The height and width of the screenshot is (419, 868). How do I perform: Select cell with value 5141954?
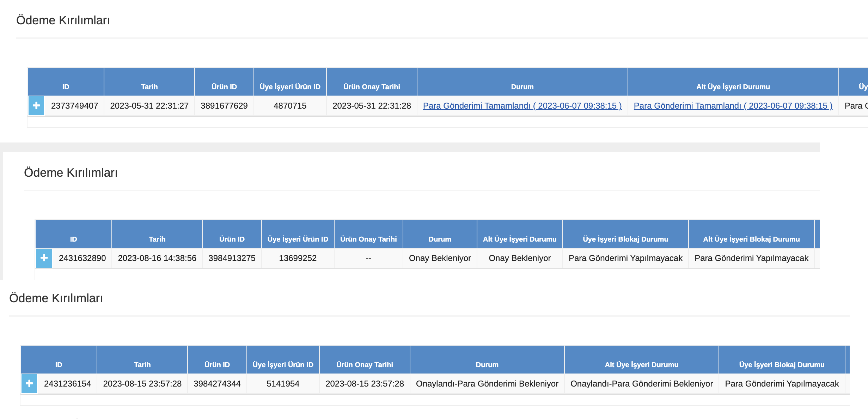[x=283, y=384]
